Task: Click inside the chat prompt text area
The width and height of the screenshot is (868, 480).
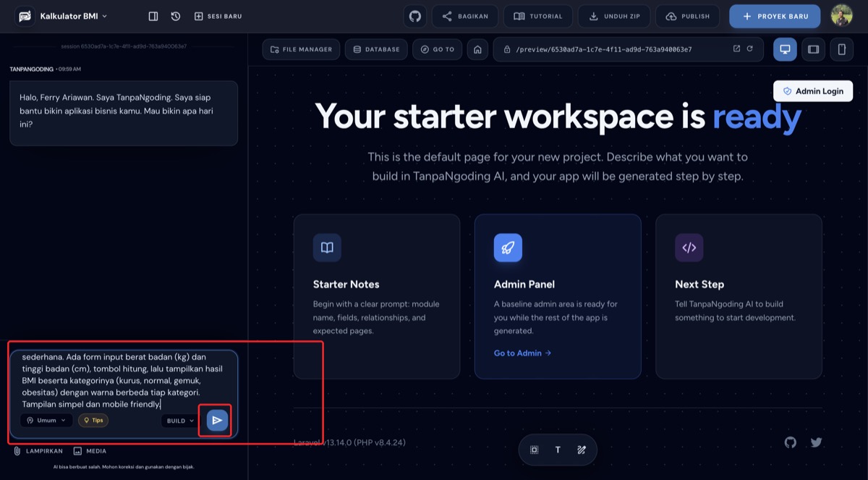Action: (124, 380)
